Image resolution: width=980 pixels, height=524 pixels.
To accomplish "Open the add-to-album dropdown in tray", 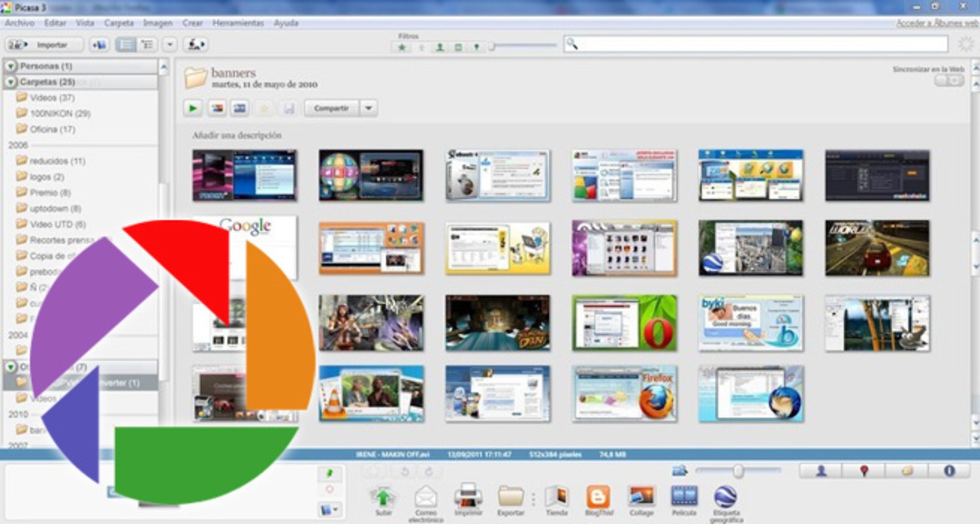I will coord(331,509).
